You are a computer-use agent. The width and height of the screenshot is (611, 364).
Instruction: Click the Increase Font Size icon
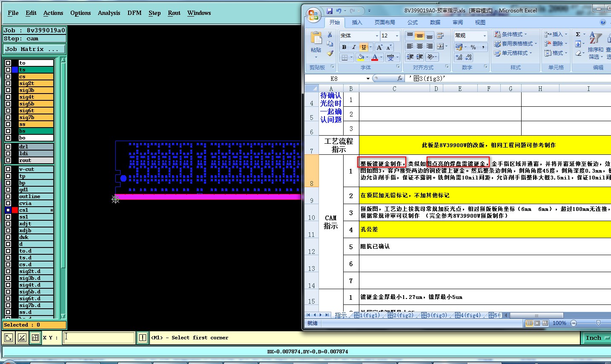point(379,47)
